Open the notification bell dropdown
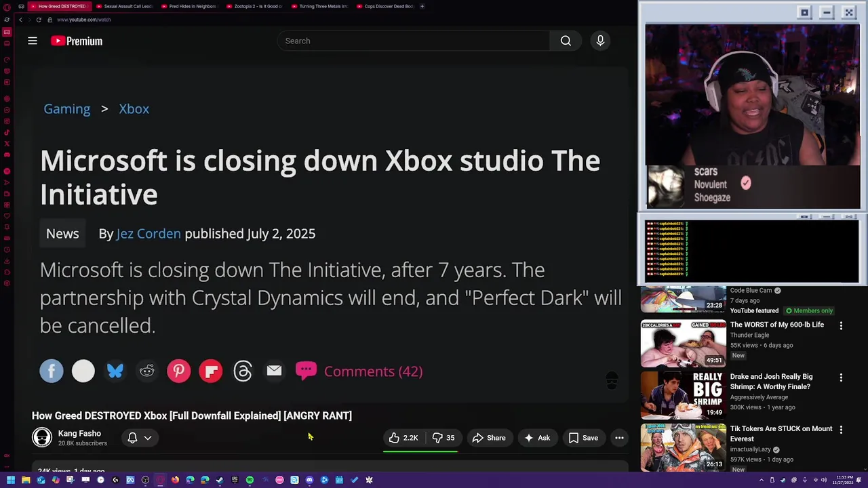 pyautogui.click(x=139, y=438)
